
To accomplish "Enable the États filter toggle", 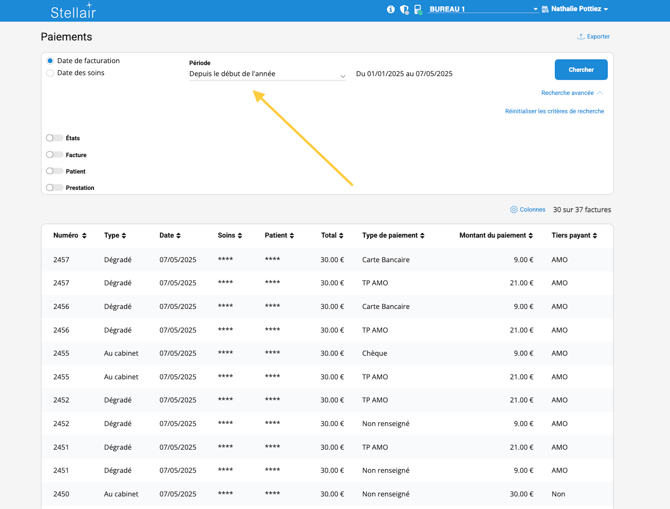I will pyautogui.click(x=54, y=138).
